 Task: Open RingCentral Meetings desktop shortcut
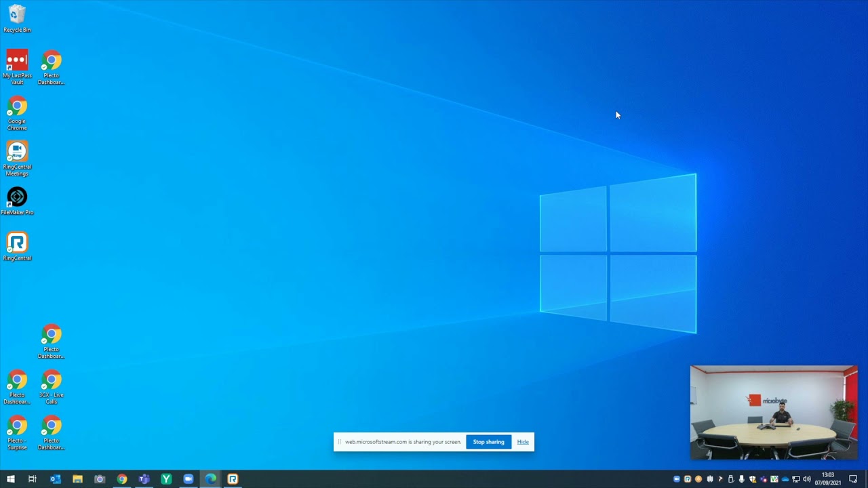click(x=17, y=159)
